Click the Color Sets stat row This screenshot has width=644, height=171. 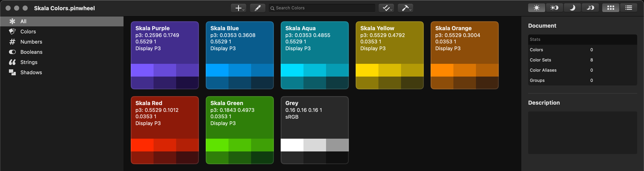[582, 60]
